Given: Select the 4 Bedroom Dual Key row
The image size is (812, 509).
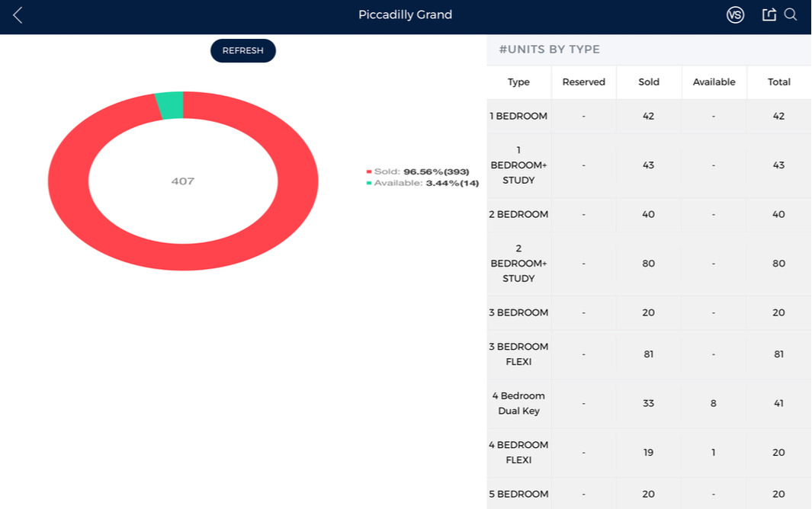Looking at the screenshot, I should [x=649, y=403].
